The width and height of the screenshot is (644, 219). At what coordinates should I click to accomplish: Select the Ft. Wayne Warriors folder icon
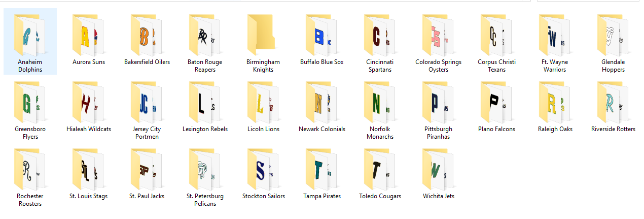coord(555,35)
